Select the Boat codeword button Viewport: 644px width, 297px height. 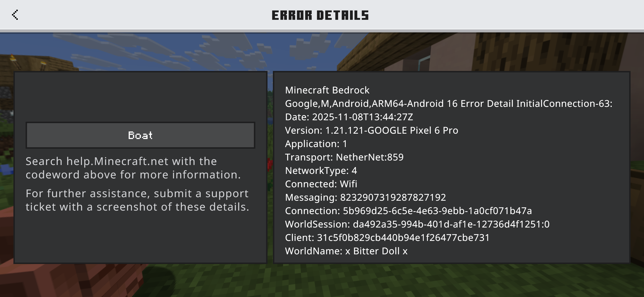pos(140,135)
